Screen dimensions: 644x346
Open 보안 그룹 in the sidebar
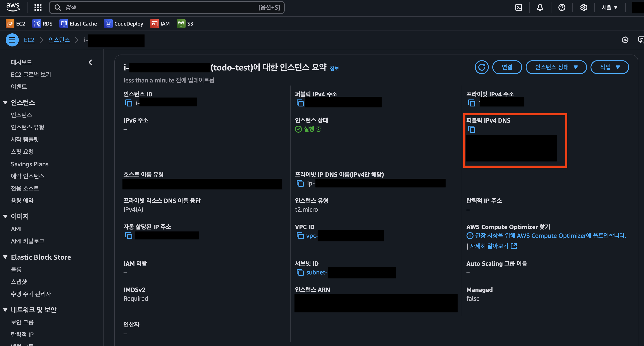22,322
